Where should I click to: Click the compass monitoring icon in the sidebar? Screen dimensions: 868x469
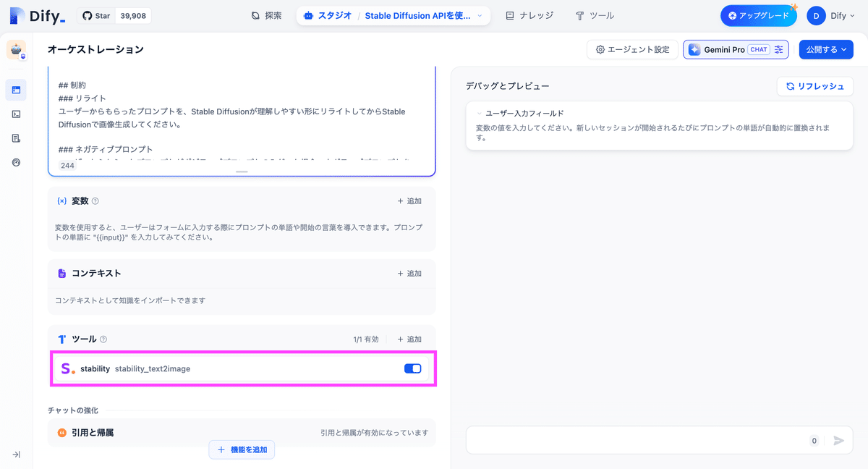coord(16,162)
